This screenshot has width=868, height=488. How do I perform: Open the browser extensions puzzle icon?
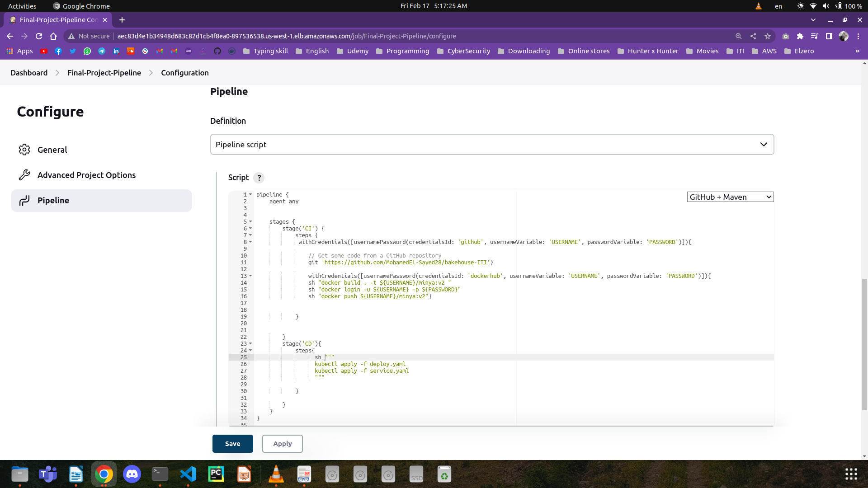pyautogui.click(x=800, y=36)
